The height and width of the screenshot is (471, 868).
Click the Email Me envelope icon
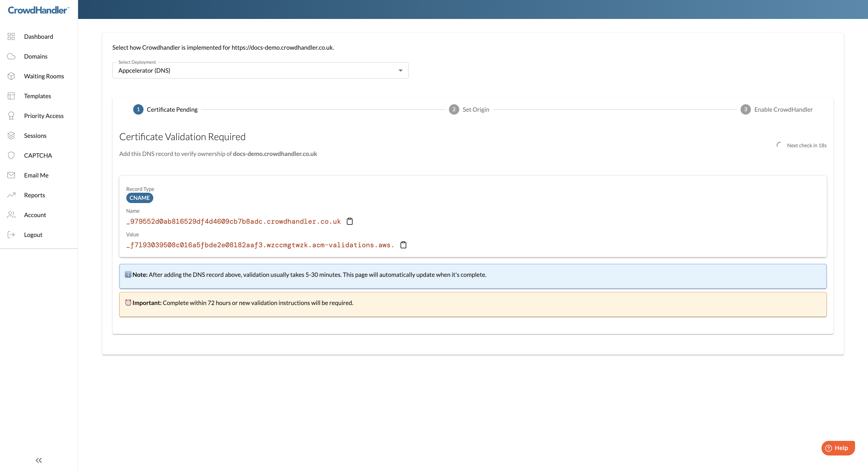pyautogui.click(x=11, y=175)
